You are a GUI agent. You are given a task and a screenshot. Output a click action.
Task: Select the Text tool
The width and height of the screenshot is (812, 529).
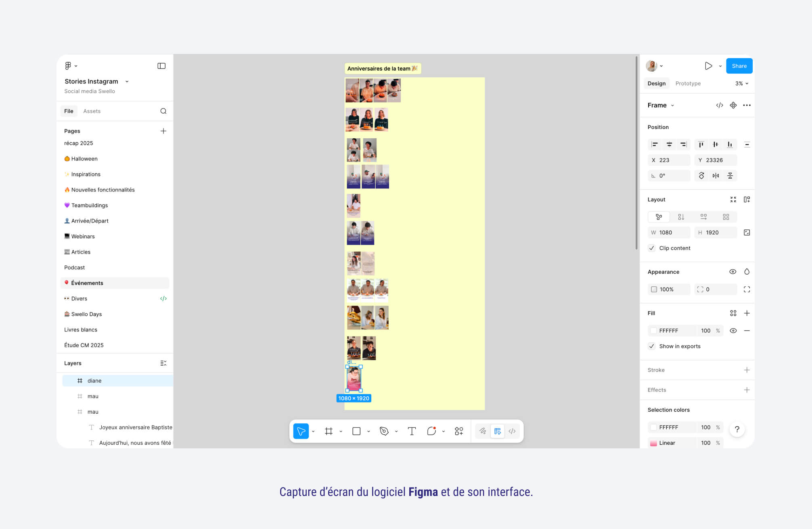point(412,431)
